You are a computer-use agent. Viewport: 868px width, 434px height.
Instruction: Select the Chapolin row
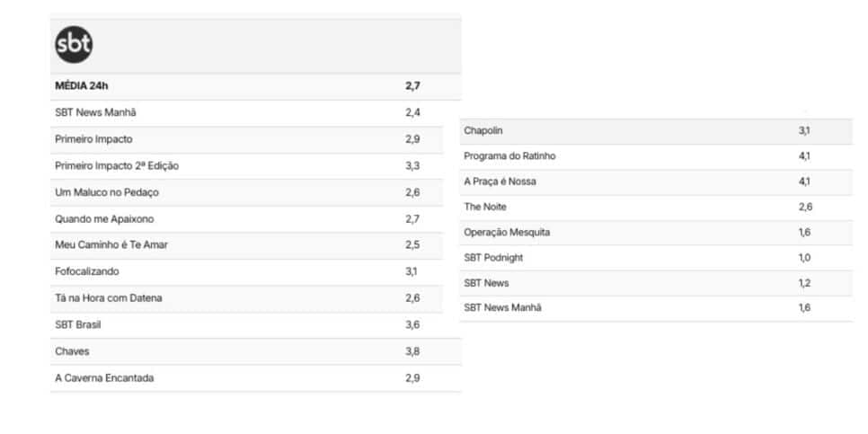tap(656, 131)
